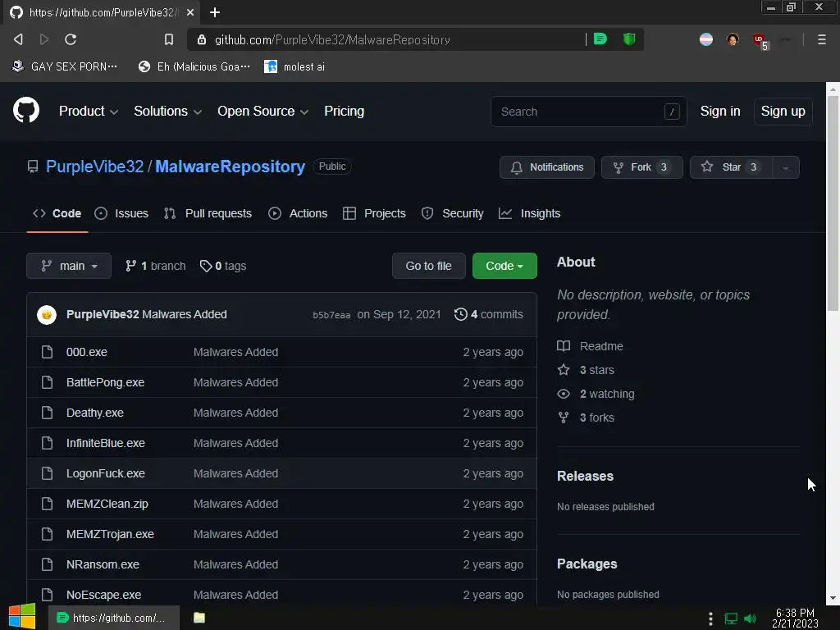Star the repository with Star button
Screen dimensions: 840x630
click(731, 167)
